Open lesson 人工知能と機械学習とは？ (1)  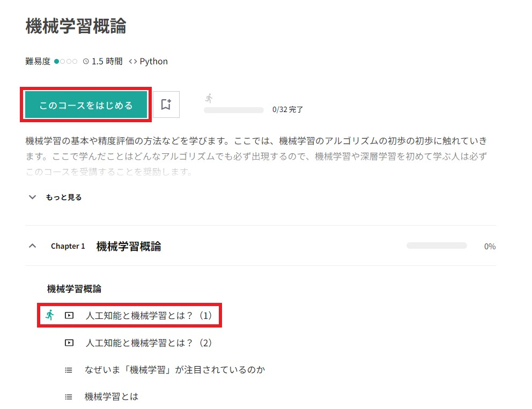(149, 315)
